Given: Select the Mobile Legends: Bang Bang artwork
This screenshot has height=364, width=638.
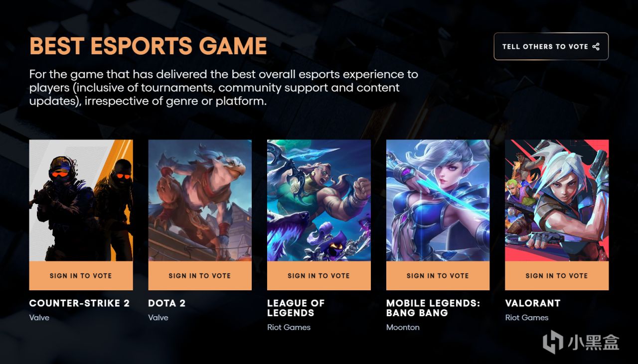Looking at the screenshot, I should (438, 200).
